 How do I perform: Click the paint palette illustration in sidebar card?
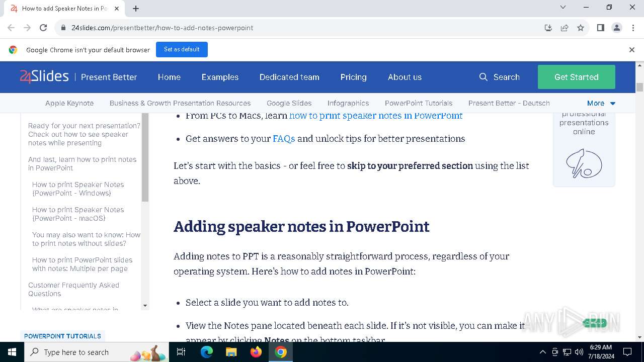tap(584, 163)
